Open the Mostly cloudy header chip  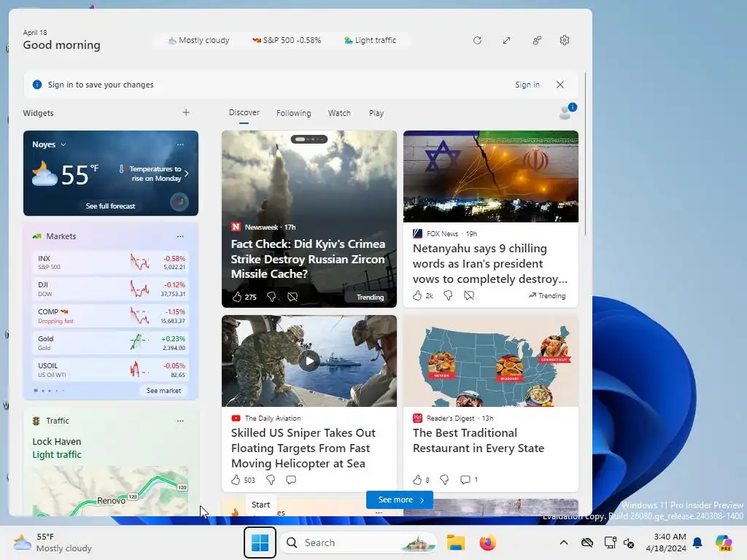coord(198,41)
